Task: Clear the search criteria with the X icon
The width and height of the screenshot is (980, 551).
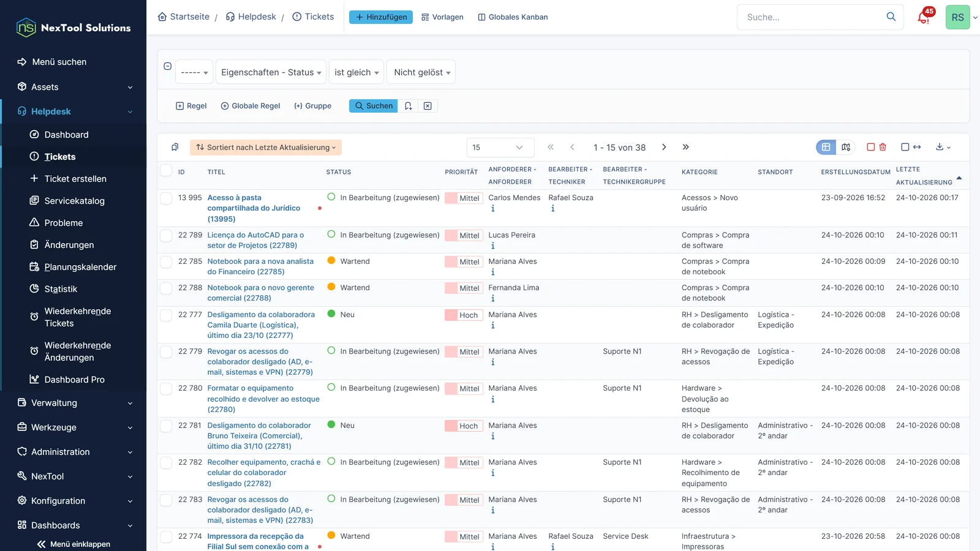Action: pos(428,106)
